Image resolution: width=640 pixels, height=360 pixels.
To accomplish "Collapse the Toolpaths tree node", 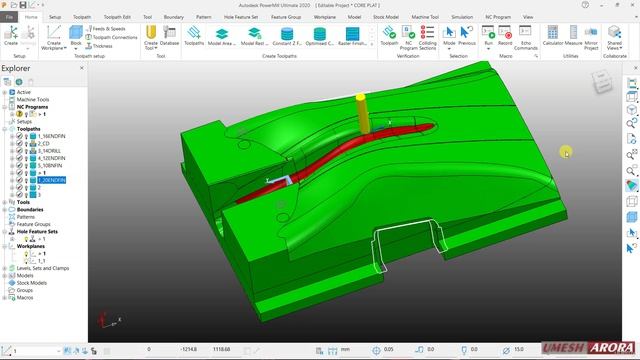I will [x=5, y=129].
